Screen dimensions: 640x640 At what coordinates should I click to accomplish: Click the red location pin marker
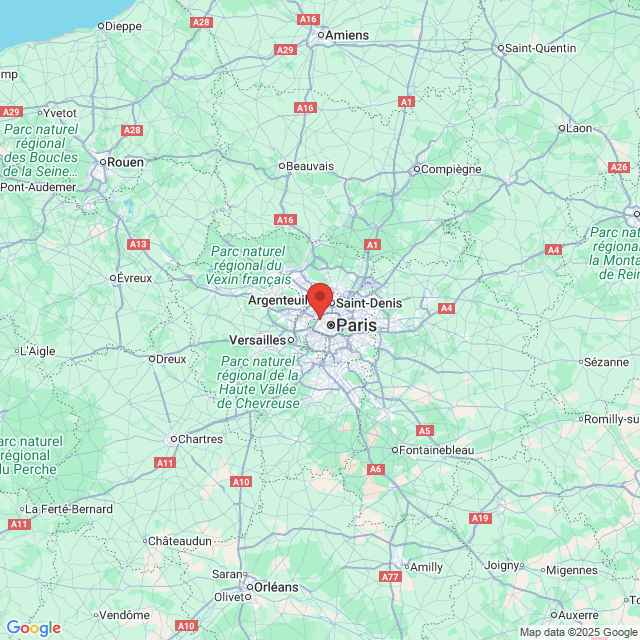320,301
